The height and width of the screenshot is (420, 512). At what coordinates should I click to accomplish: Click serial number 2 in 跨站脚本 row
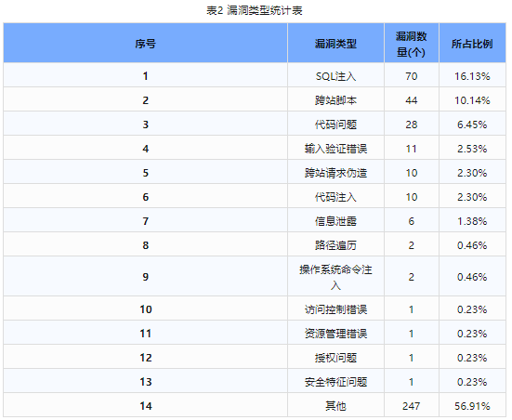click(145, 100)
